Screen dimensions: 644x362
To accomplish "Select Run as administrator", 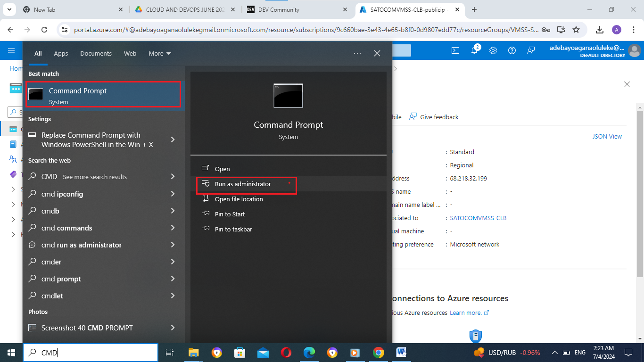I will pos(243,184).
